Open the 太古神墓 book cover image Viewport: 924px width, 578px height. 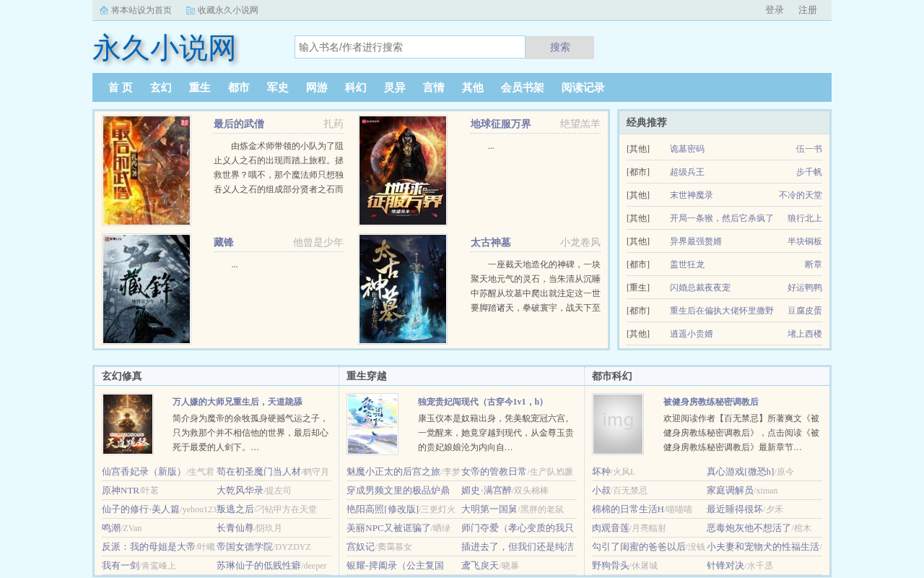pos(403,289)
